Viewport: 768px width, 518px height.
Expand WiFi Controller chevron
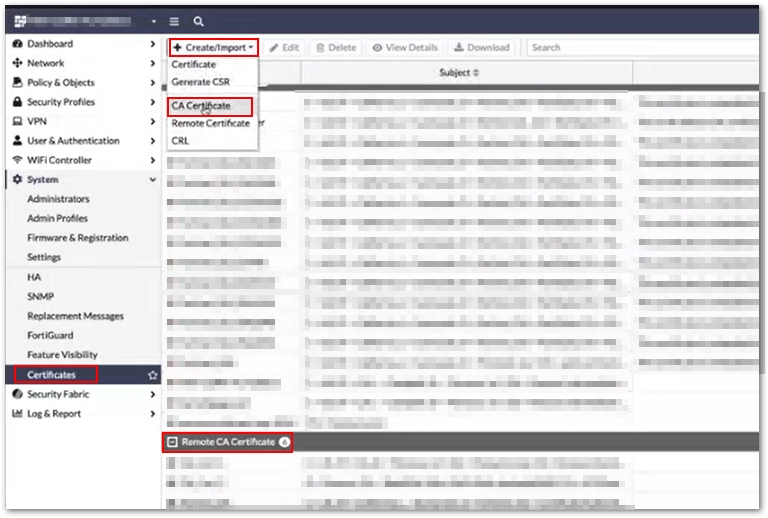click(153, 160)
